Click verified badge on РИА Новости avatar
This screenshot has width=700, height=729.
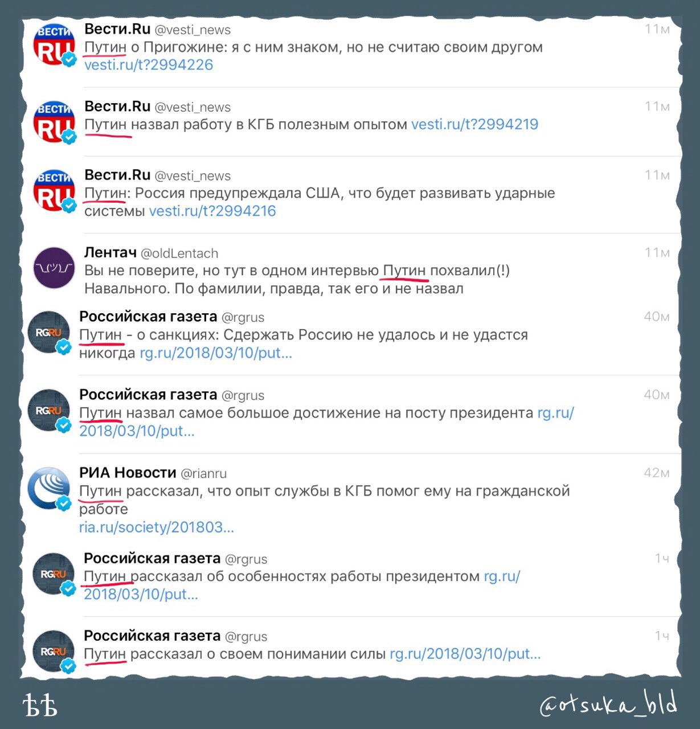[x=64, y=503]
